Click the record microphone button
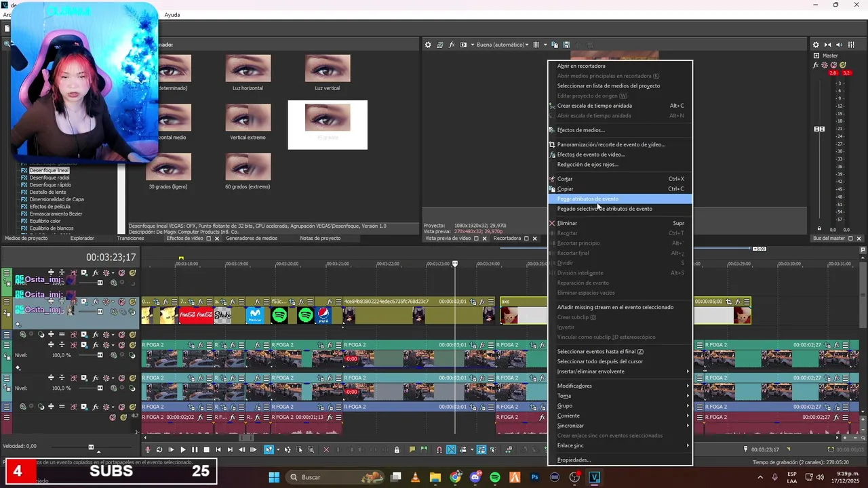The image size is (868, 488). coord(147,449)
